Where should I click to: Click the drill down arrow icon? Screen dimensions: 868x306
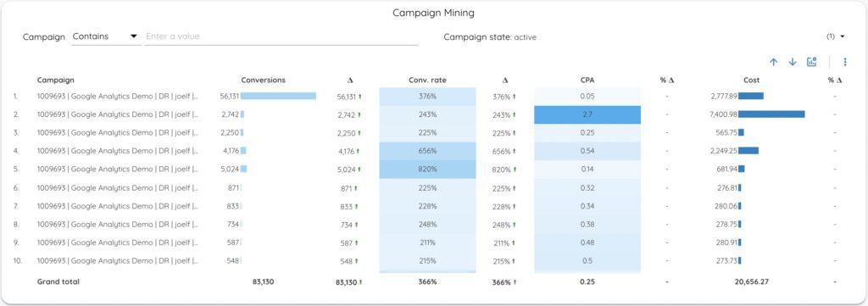[x=793, y=63]
